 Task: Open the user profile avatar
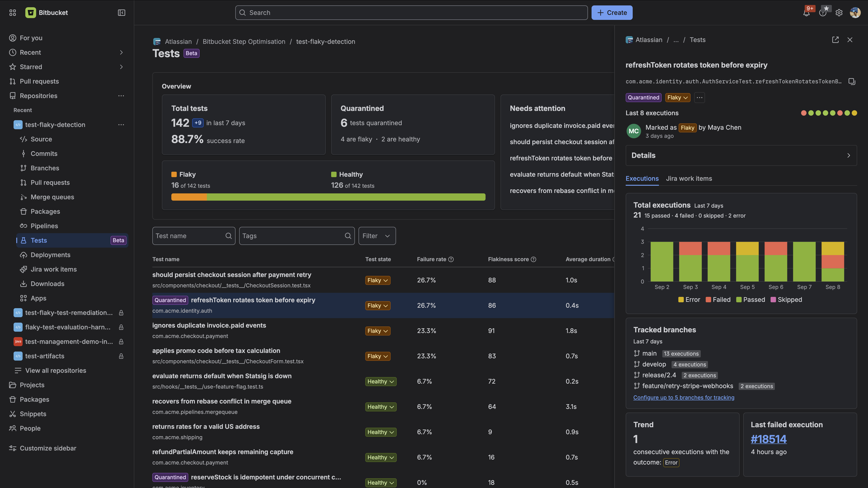(855, 12)
